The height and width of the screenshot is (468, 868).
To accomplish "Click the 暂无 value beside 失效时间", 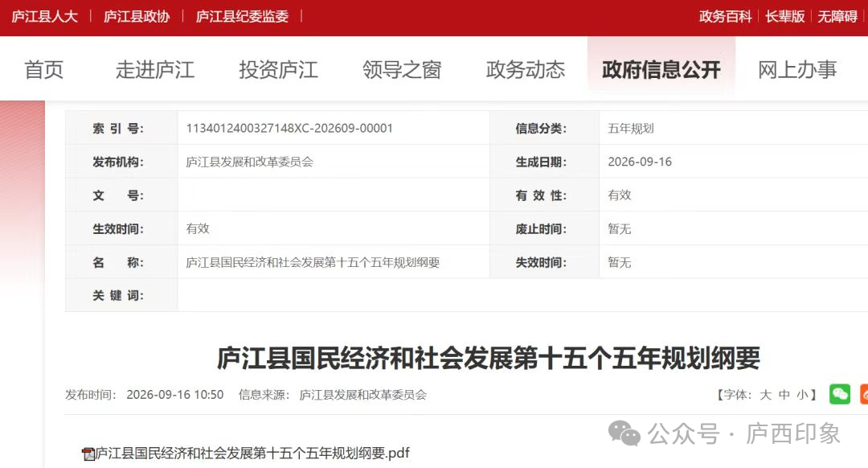I will coord(620,262).
